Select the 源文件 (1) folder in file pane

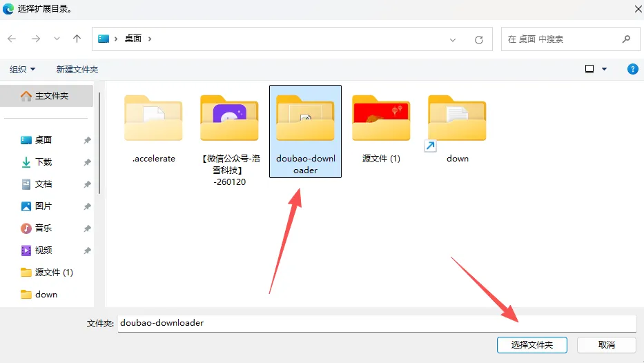tap(381, 118)
